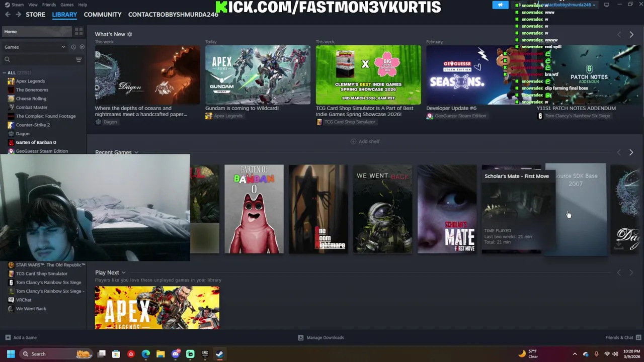Select The Bonerooms in the game list
Viewport: 644px width, 362px height.
(x=32, y=90)
